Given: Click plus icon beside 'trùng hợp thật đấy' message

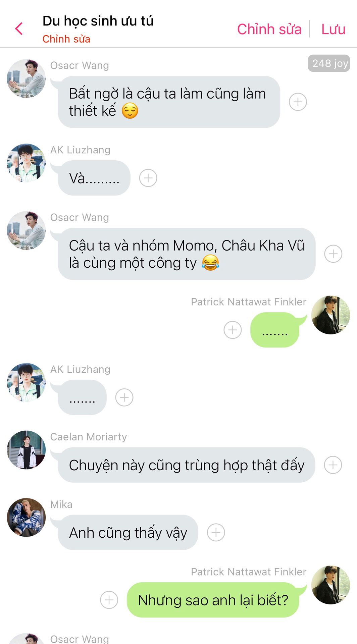Looking at the screenshot, I should [x=333, y=465].
